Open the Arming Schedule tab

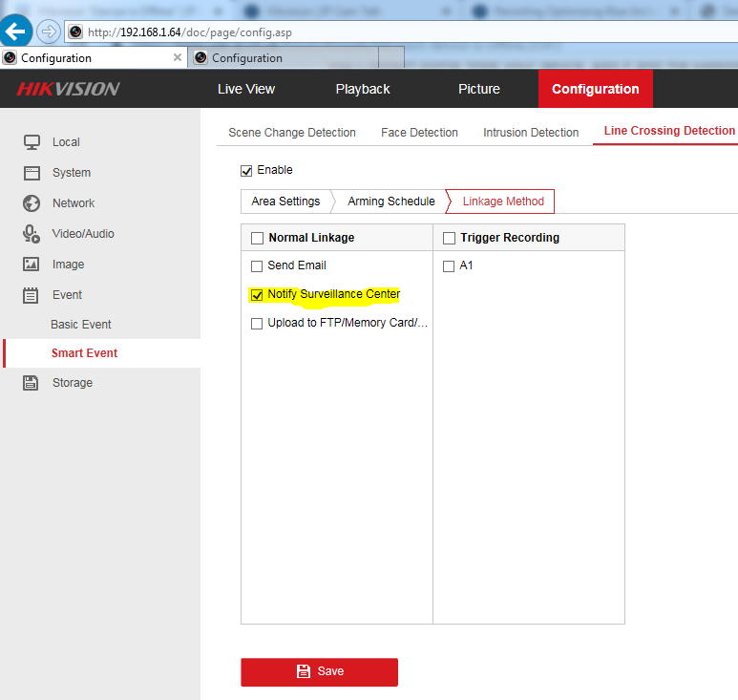[x=390, y=202]
